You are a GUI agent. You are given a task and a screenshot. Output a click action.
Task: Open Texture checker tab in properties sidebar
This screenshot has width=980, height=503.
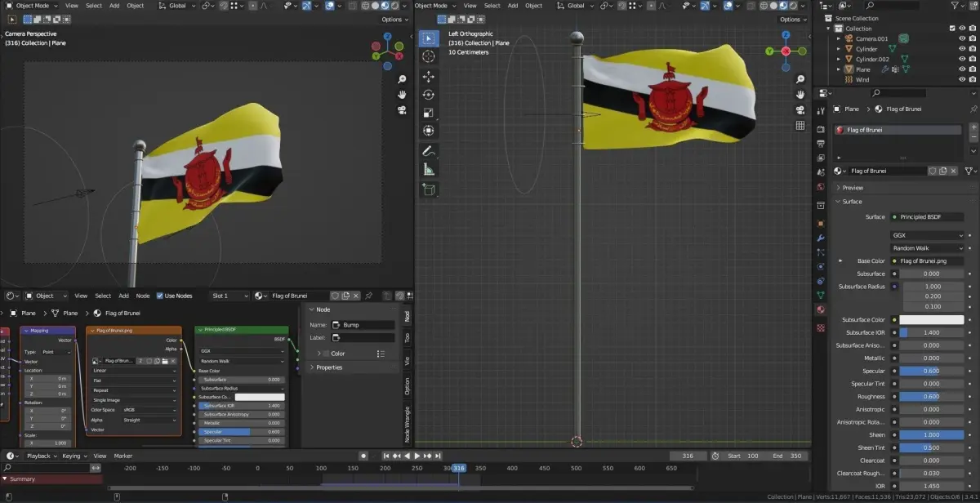(821, 327)
